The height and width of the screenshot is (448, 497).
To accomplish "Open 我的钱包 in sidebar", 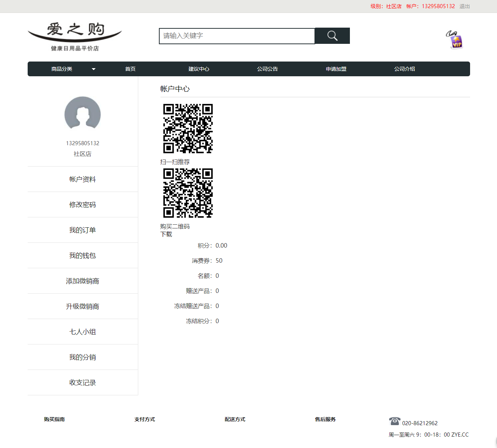I will coord(83,255).
